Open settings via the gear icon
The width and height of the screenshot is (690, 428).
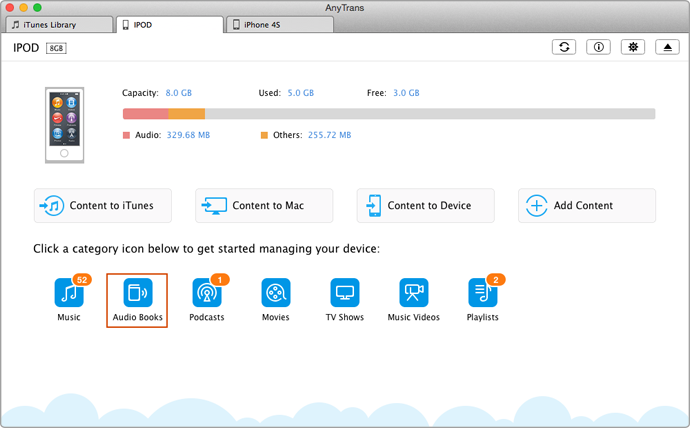pyautogui.click(x=633, y=47)
